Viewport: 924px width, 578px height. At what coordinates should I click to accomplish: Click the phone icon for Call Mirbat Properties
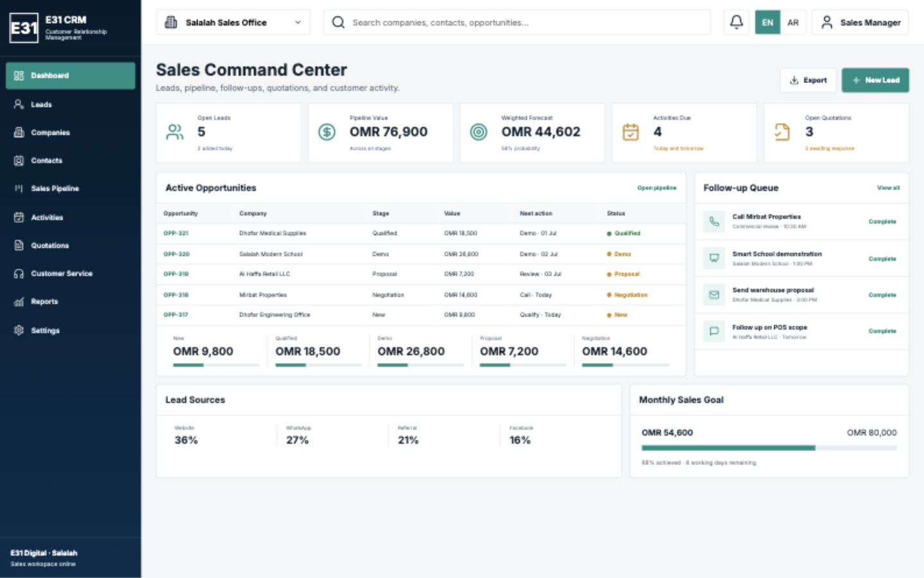714,222
